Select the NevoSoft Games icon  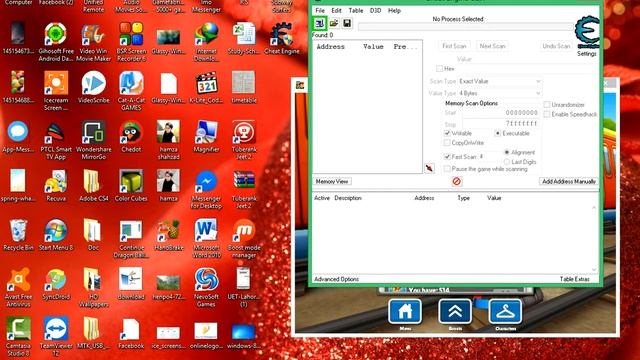click(x=206, y=287)
